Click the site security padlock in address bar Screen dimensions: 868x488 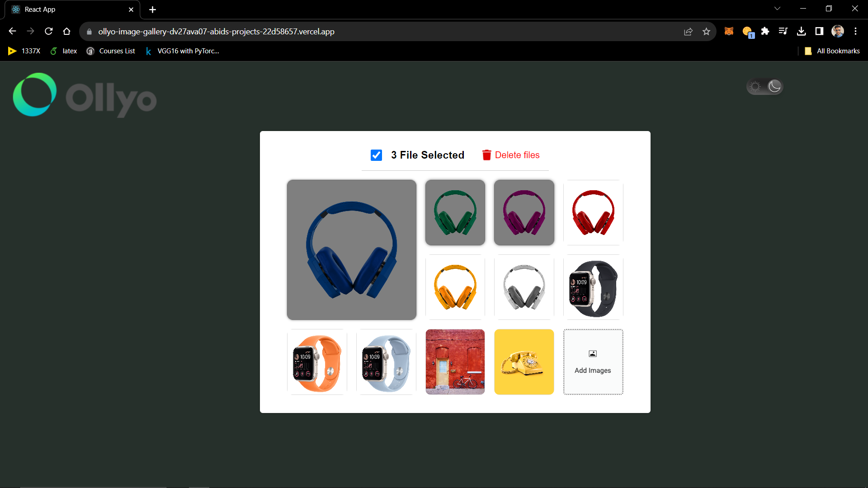coord(89,31)
